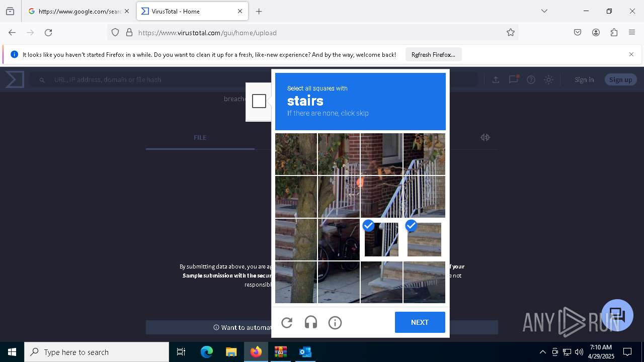Open VirusTotal upload file icon

coord(496,79)
